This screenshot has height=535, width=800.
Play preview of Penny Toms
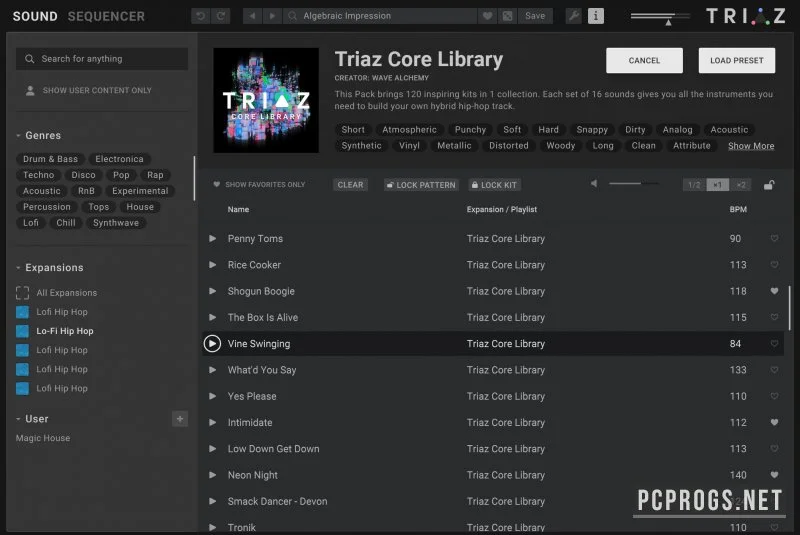tap(213, 238)
